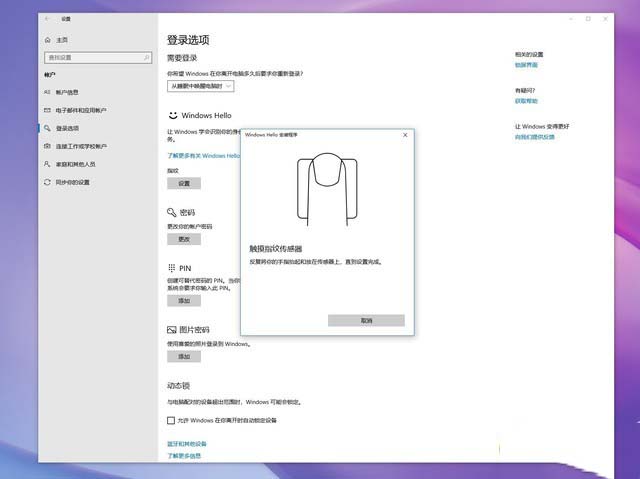Click the key icon beside 密码 heading
Viewport: 640px width, 479px height.
[x=171, y=212]
